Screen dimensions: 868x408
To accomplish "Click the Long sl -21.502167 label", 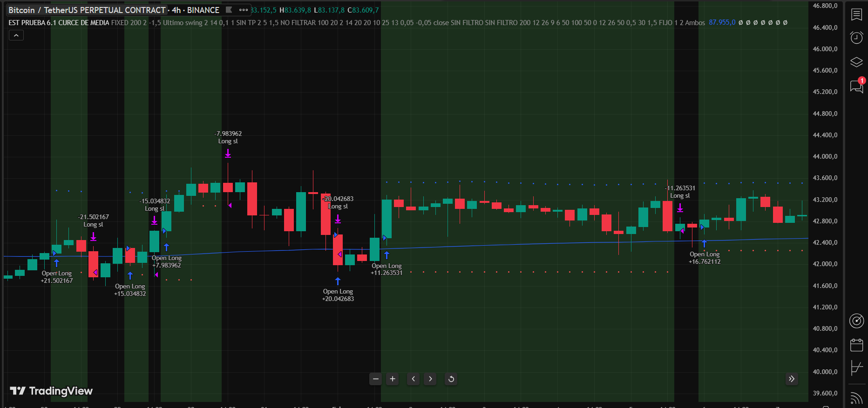I will pyautogui.click(x=93, y=221).
